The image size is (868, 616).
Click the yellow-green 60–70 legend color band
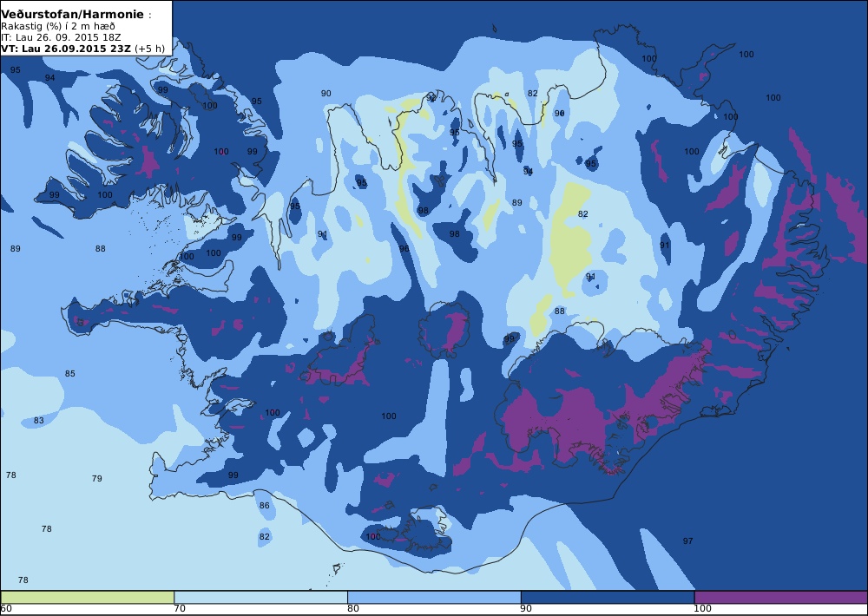(88, 597)
